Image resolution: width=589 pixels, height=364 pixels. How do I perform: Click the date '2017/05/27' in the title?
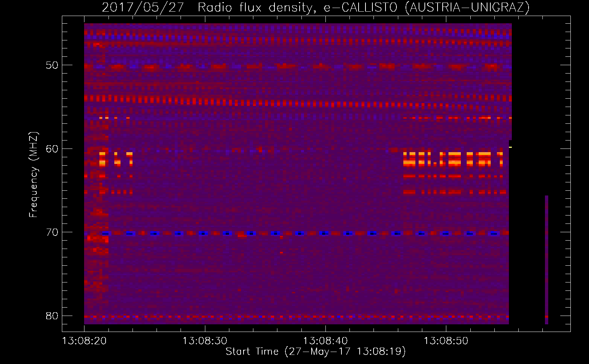point(143,7)
